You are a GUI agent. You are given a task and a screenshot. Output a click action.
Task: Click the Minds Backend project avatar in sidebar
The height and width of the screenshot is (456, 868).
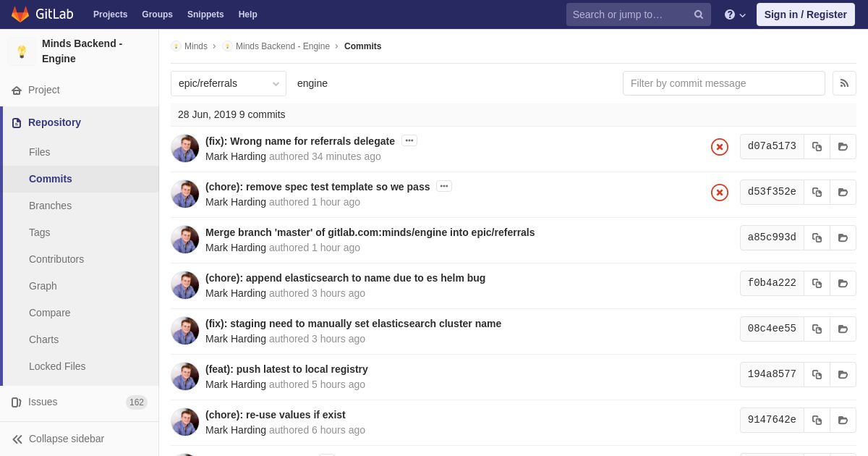tap(22, 51)
